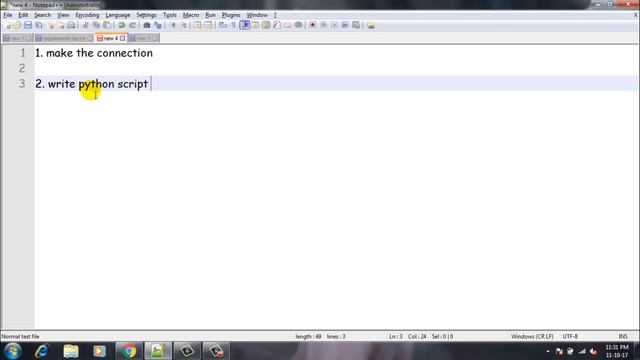640x360 pixels.
Task: Toggle the Document Map toolbar icon
Action: (266, 25)
